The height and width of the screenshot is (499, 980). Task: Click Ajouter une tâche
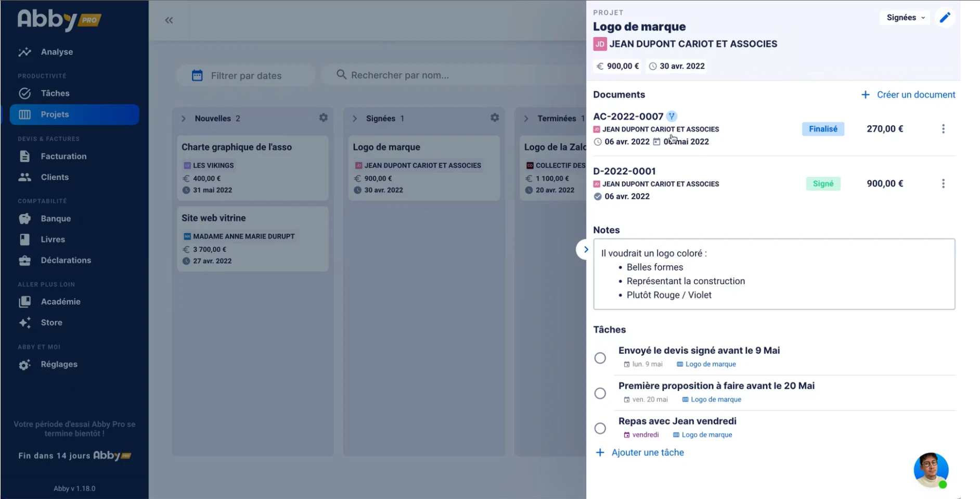(x=640, y=453)
